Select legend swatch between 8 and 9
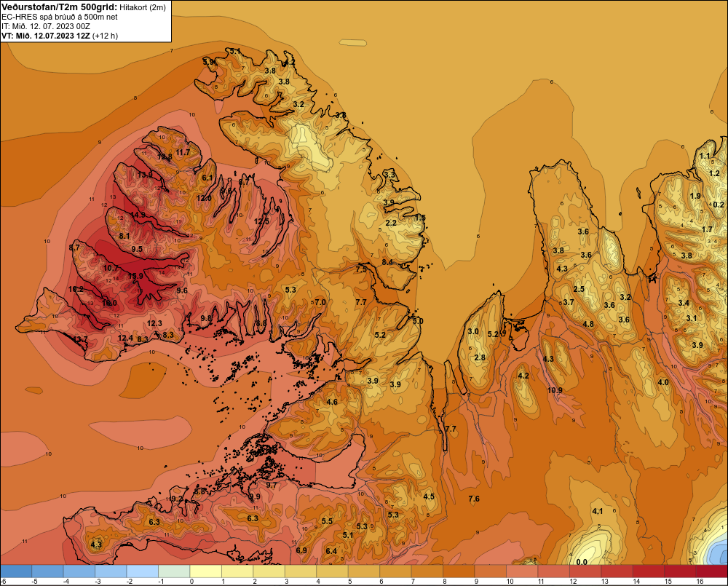The width and height of the screenshot is (728, 586). pyautogui.click(x=459, y=571)
